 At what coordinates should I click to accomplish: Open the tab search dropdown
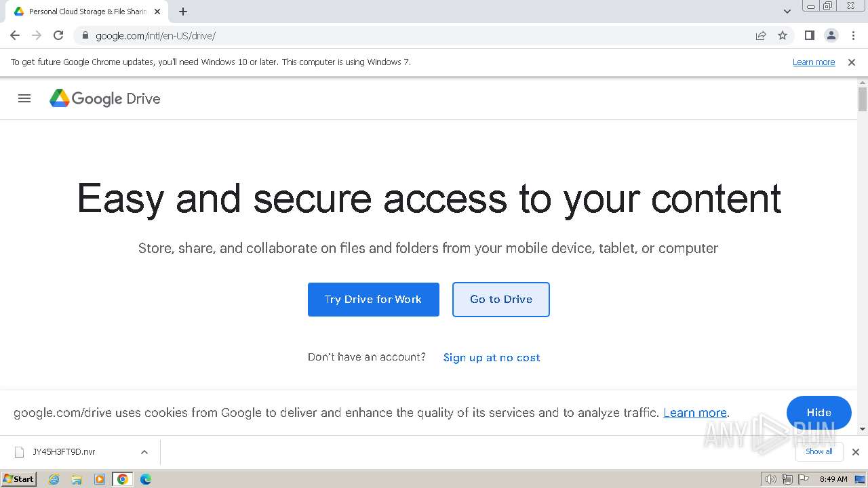tap(787, 12)
